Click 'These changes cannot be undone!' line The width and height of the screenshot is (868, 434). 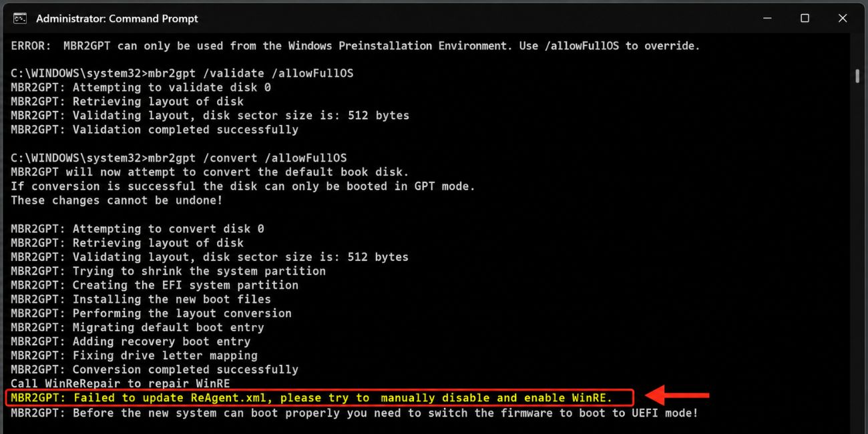click(x=117, y=200)
